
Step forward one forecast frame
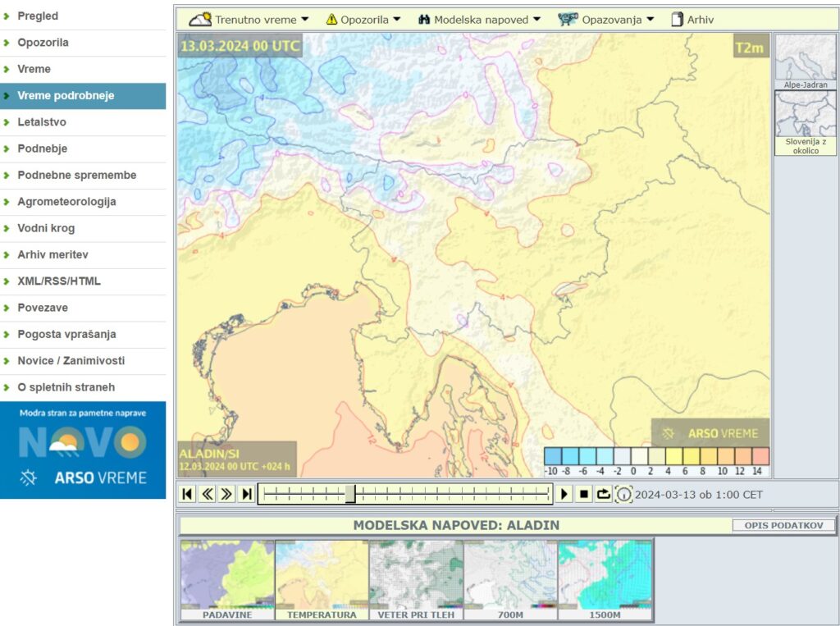pyautogui.click(x=226, y=494)
